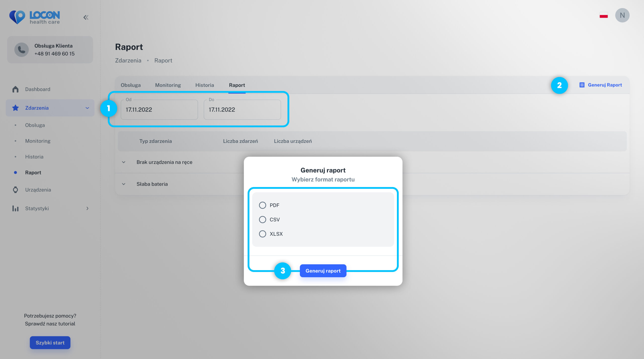Click the Locon health care logo
The height and width of the screenshot is (359, 644).
[x=34, y=17]
